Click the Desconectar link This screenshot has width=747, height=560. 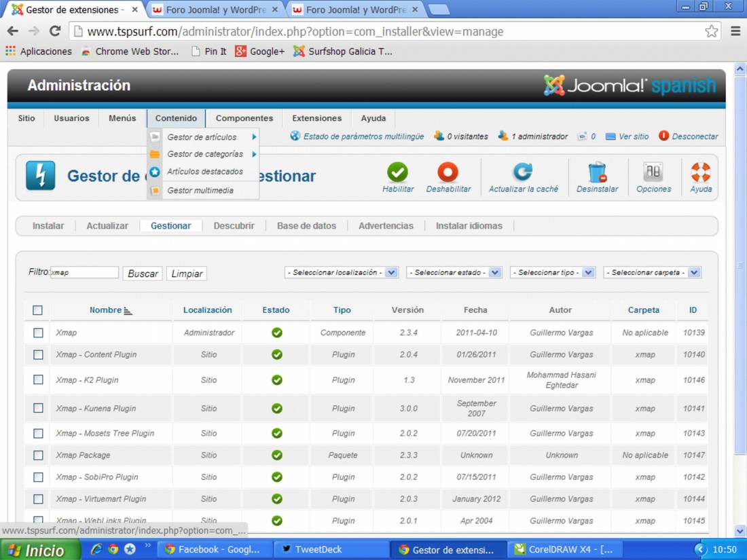[689, 136]
